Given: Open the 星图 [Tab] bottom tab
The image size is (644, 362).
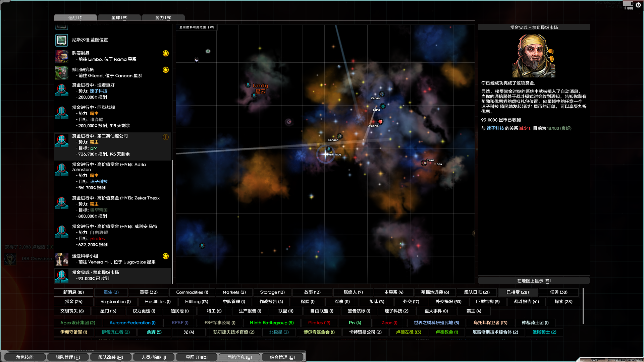Looking at the screenshot, I should [x=197, y=357].
